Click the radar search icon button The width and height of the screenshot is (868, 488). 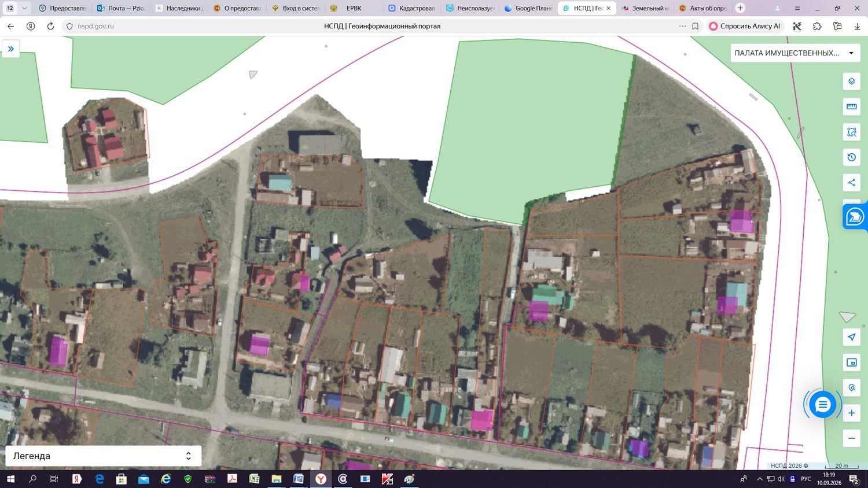[x=851, y=388]
